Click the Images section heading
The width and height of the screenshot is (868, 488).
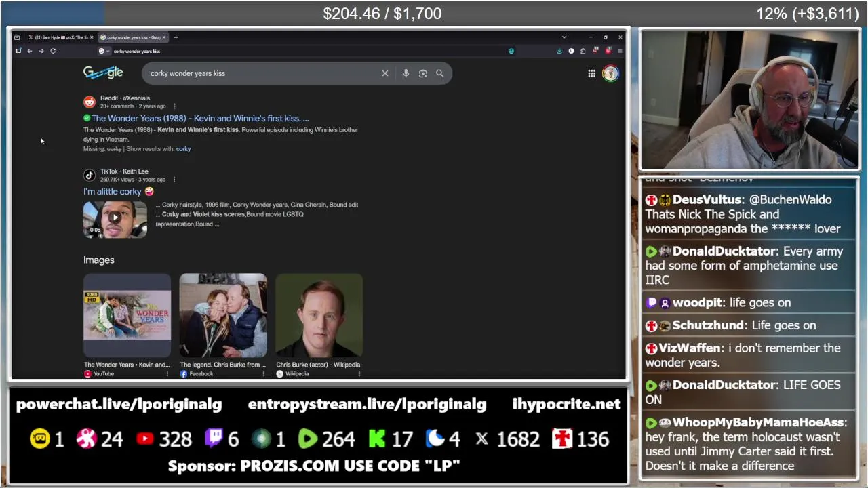99,260
